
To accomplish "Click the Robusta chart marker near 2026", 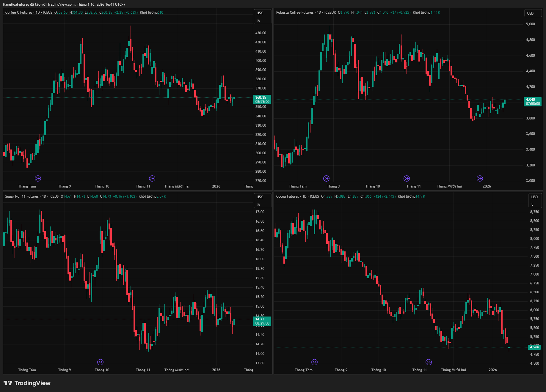I will click(x=480, y=178).
